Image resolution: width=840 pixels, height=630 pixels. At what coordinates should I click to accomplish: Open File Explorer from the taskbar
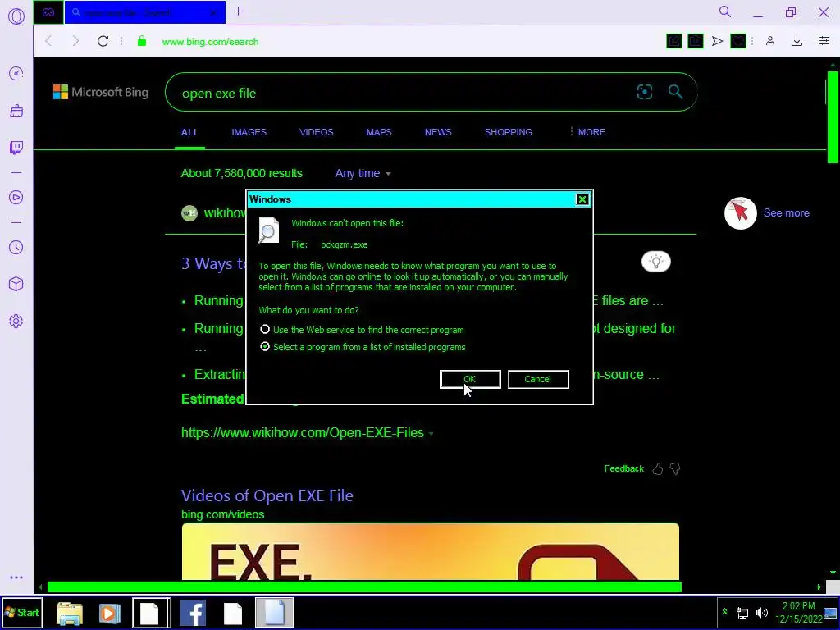70,614
